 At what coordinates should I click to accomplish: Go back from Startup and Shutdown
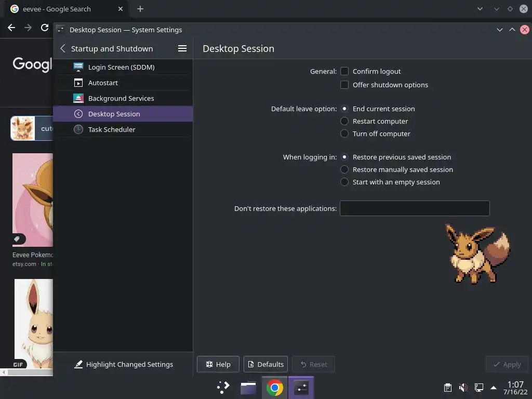(63, 48)
